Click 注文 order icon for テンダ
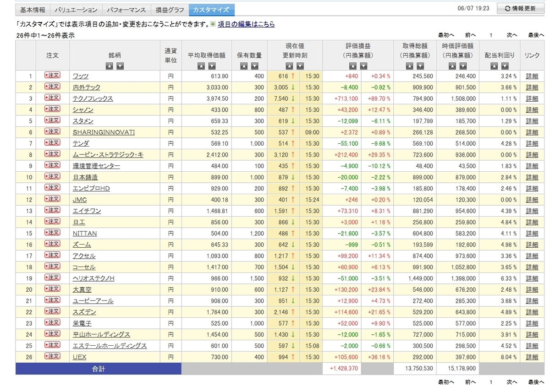Viewport: 550px width, 392px height. (52, 142)
